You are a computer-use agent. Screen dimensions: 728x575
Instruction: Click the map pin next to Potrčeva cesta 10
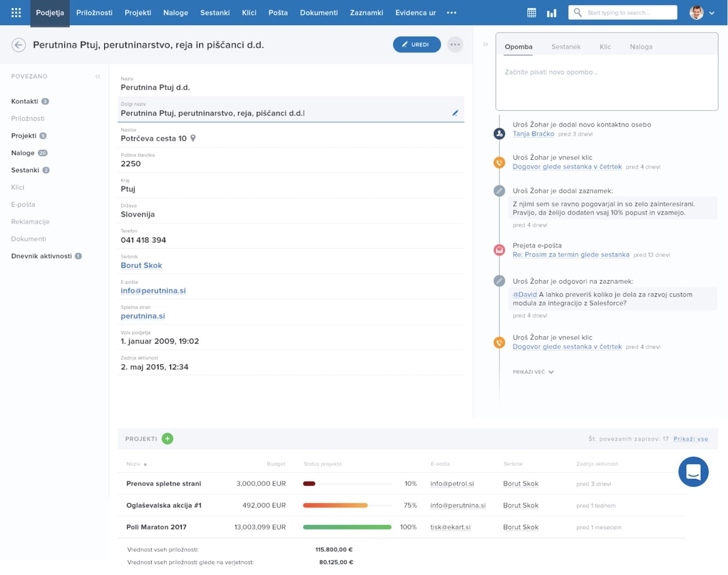[193, 138]
